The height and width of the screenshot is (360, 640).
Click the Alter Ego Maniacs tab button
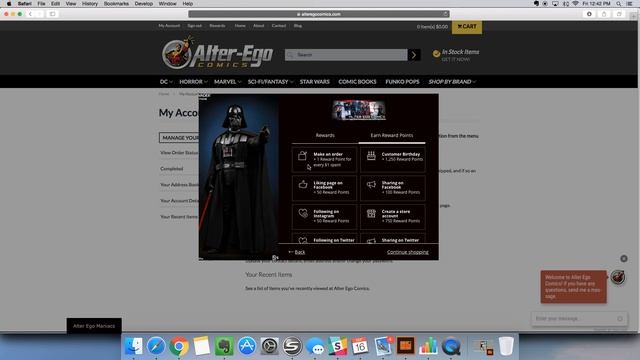(94, 326)
